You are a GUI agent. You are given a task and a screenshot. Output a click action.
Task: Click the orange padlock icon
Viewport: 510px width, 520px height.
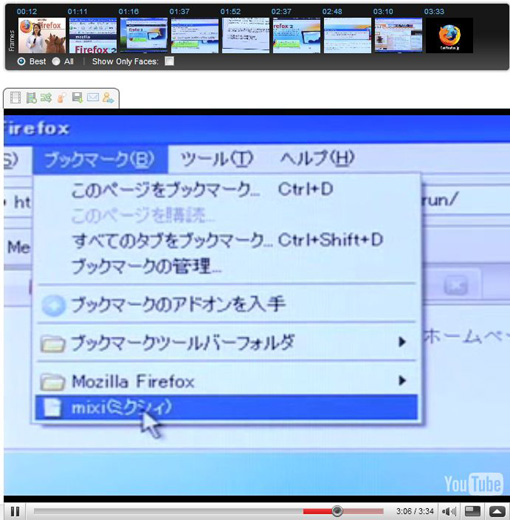[x=61, y=98]
